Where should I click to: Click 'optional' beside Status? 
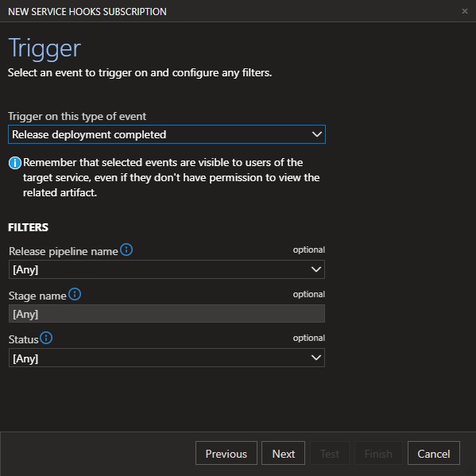click(x=309, y=338)
